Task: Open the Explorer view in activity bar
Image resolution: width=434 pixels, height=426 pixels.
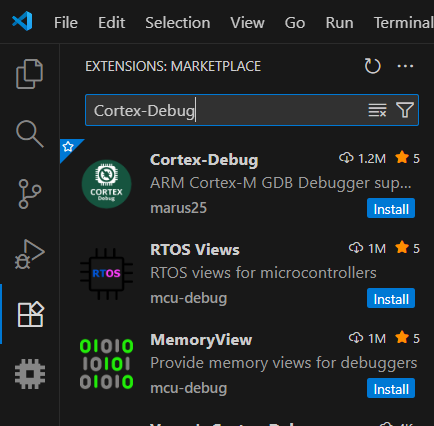Action: (x=30, y=74)
